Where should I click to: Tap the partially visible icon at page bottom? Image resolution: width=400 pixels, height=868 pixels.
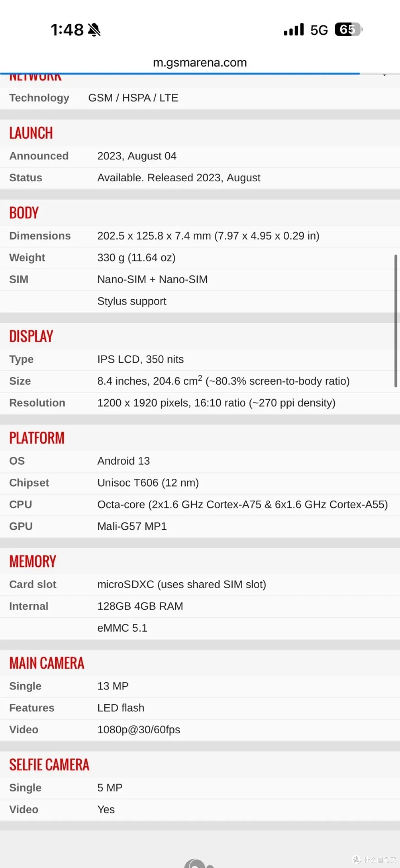pos(199,863)
